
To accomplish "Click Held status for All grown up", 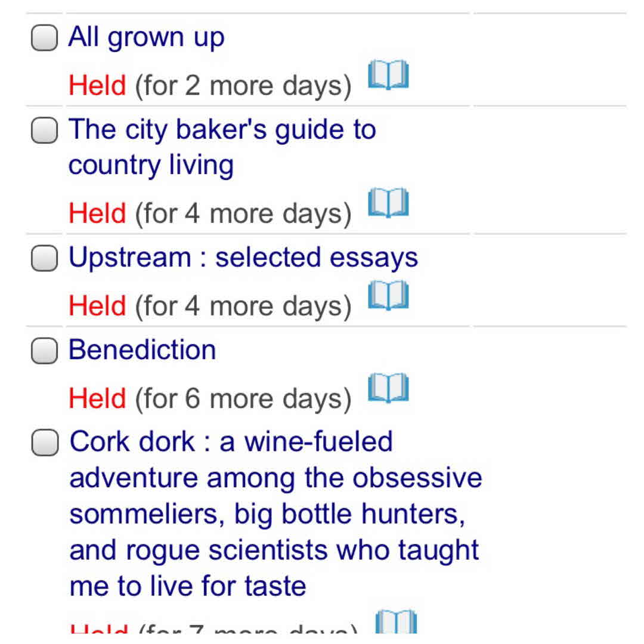I will coord(97,86).
